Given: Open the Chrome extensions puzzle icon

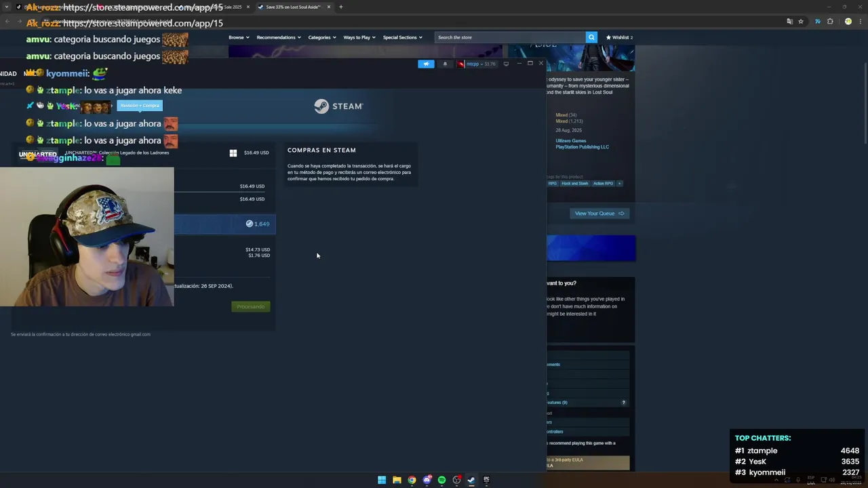Looking at the screenshot, I should [830, 22].
